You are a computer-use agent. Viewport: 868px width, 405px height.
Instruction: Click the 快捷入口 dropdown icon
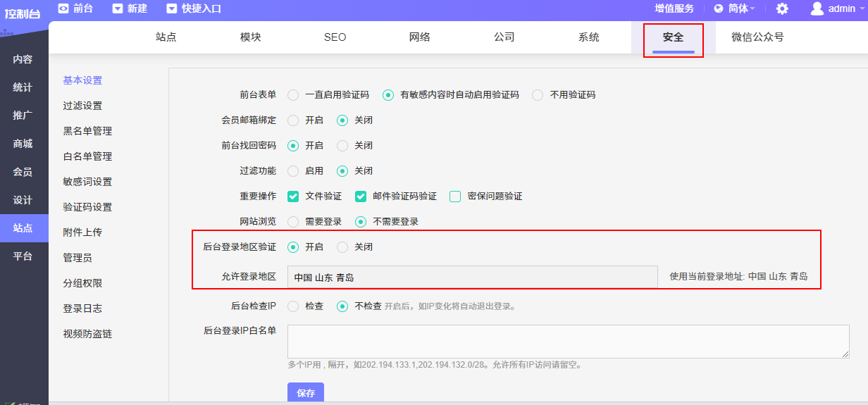[x=172, y=8]
